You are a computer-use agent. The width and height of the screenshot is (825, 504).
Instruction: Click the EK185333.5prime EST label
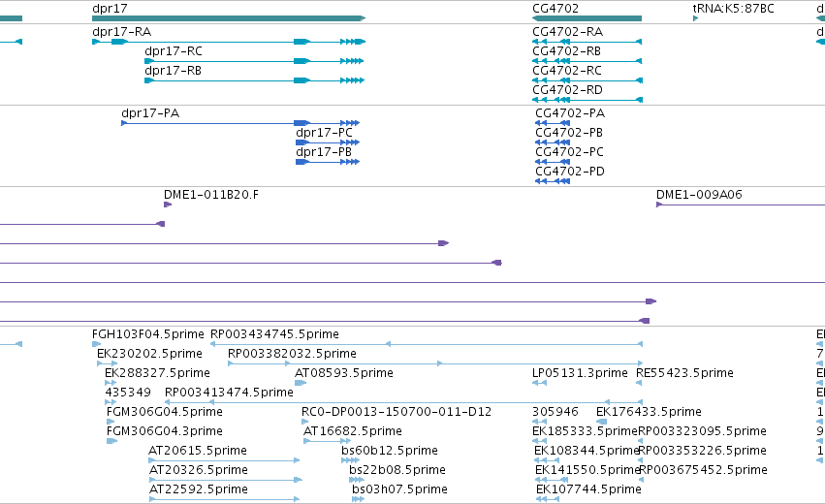(x=586, y=431)
